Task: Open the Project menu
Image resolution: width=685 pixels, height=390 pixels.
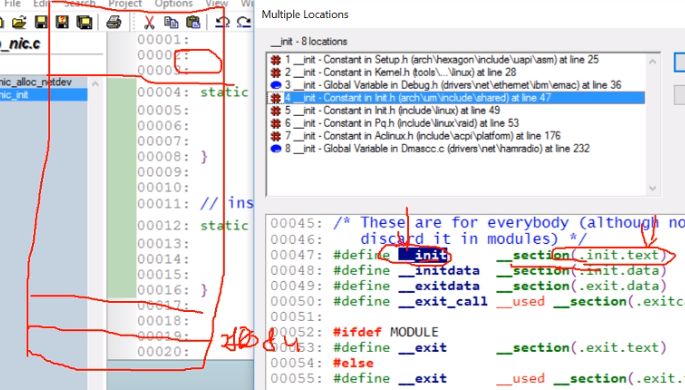Action: tap(125, 4)
